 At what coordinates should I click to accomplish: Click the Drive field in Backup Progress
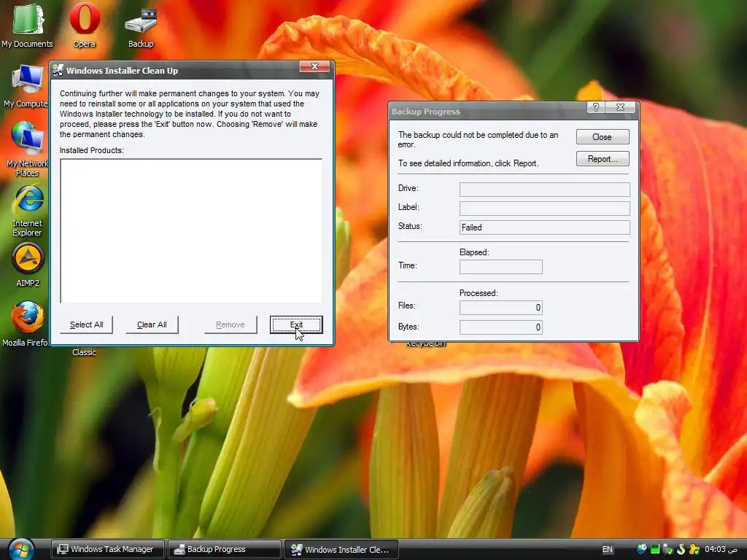[544, 190]
